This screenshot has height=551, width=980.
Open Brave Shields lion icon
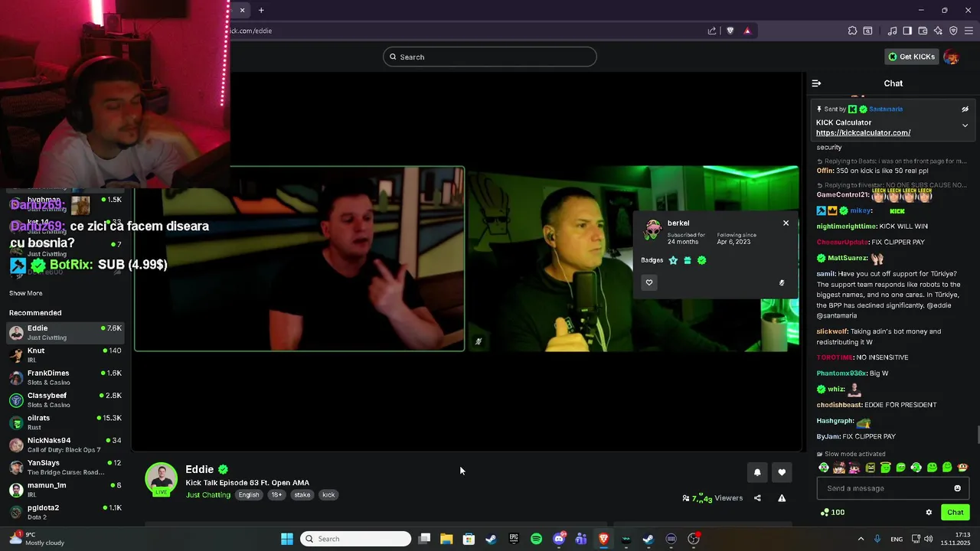pos(730,31)
